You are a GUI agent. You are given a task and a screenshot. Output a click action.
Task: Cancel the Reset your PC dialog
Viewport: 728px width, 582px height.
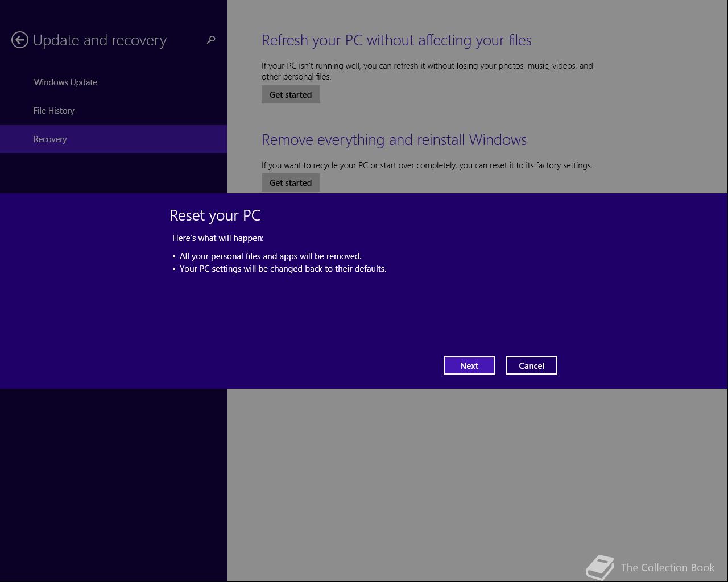tap(532, 365)
